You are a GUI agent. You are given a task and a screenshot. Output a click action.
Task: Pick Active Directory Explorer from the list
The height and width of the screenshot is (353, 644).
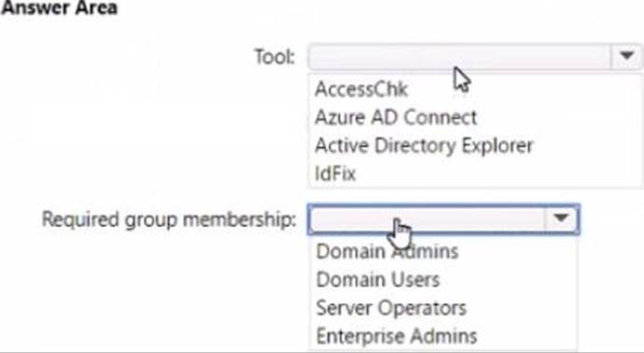(x=424, y=146)
